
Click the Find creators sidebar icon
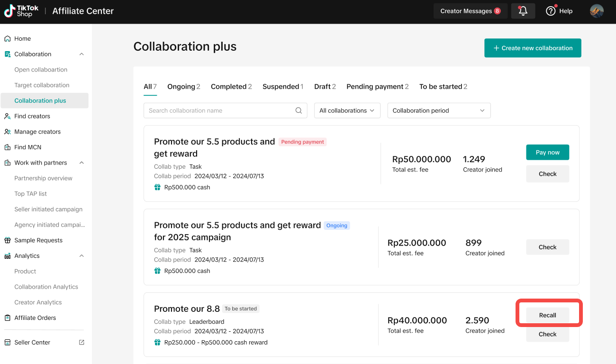pyautogui.click(x=8, y=116)
